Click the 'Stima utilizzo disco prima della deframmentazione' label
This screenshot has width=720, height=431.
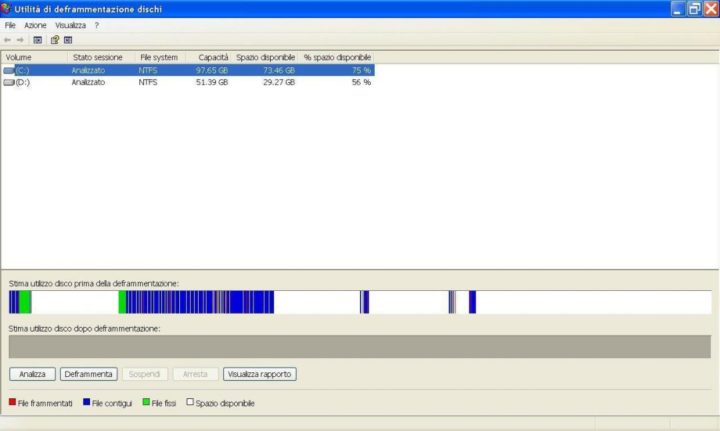click(x=94, y=284)
